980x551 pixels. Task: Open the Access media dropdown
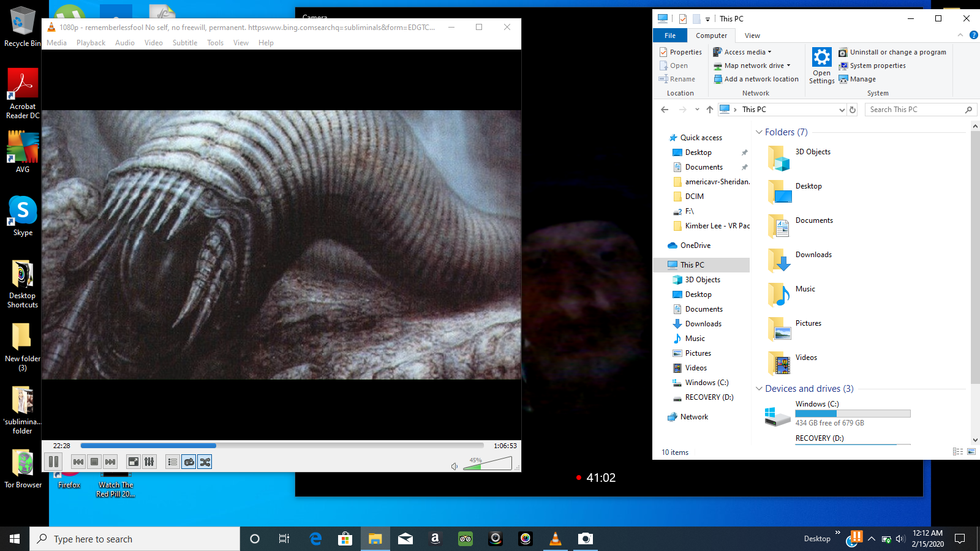(742, 52)
